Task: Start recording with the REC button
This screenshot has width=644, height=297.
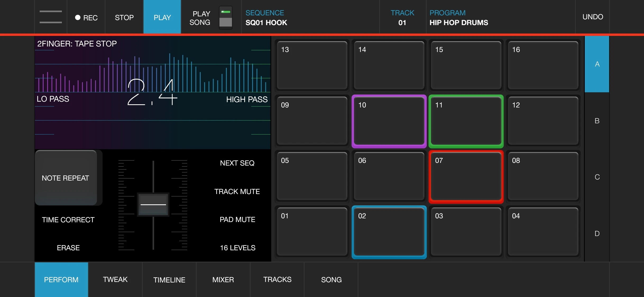Action: pyautogui.click(x=86, y=17)
